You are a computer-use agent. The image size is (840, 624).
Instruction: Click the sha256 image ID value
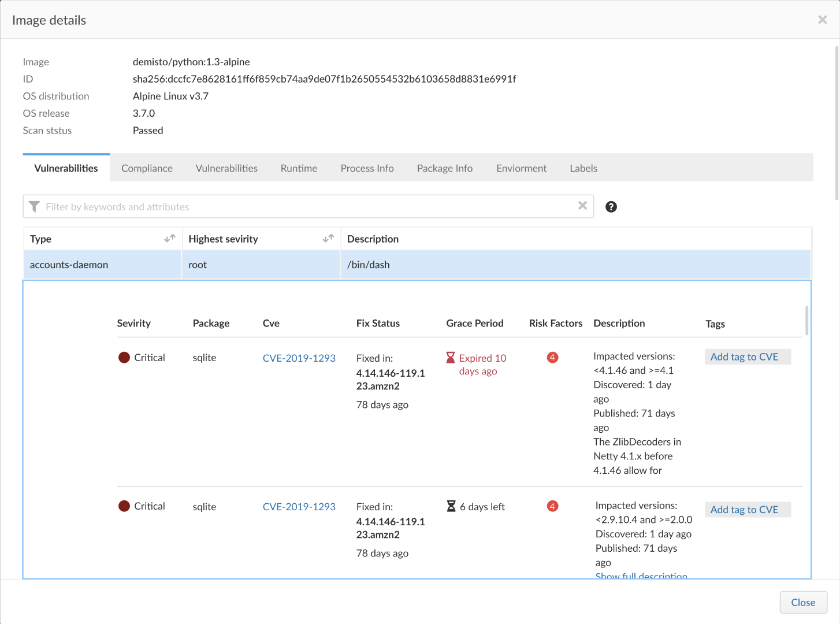[324, 79]
